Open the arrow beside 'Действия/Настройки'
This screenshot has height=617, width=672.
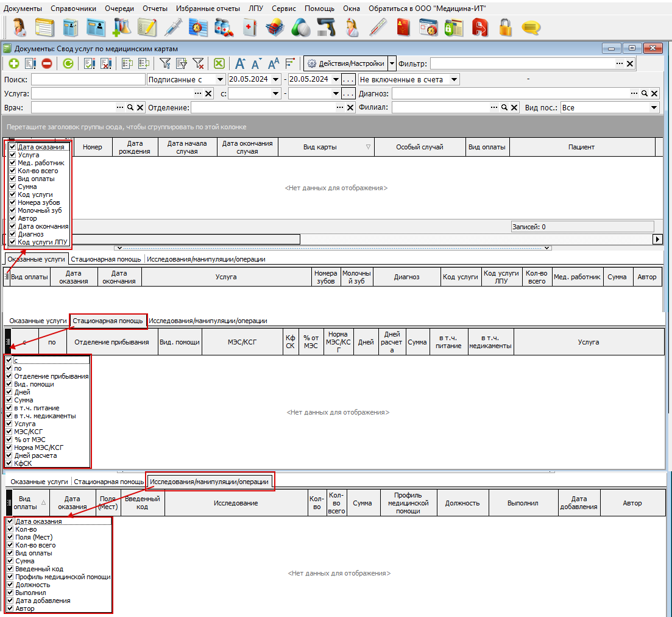click(392, 63)
